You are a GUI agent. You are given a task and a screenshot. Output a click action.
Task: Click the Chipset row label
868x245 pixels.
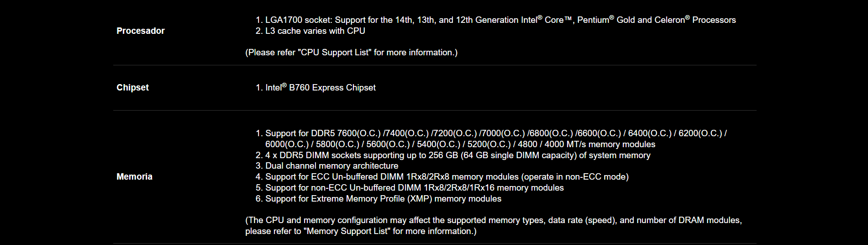(x=132, y=87)
